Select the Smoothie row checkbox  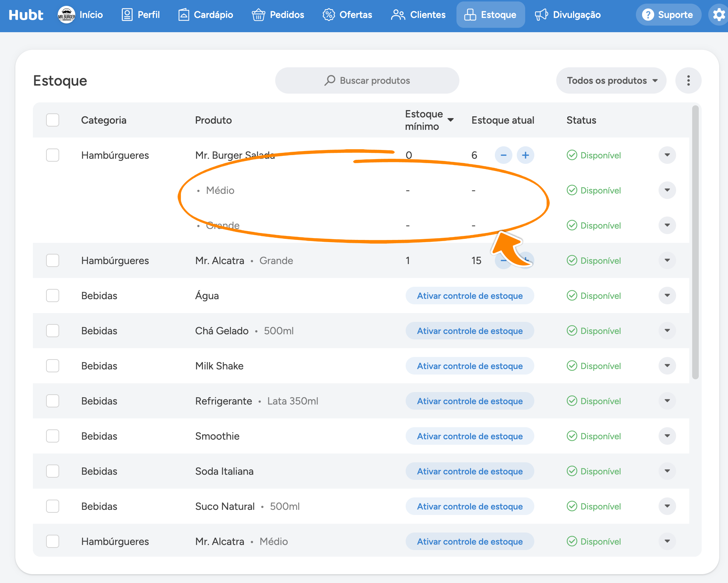pyautogui.click(x=53, y=436)
